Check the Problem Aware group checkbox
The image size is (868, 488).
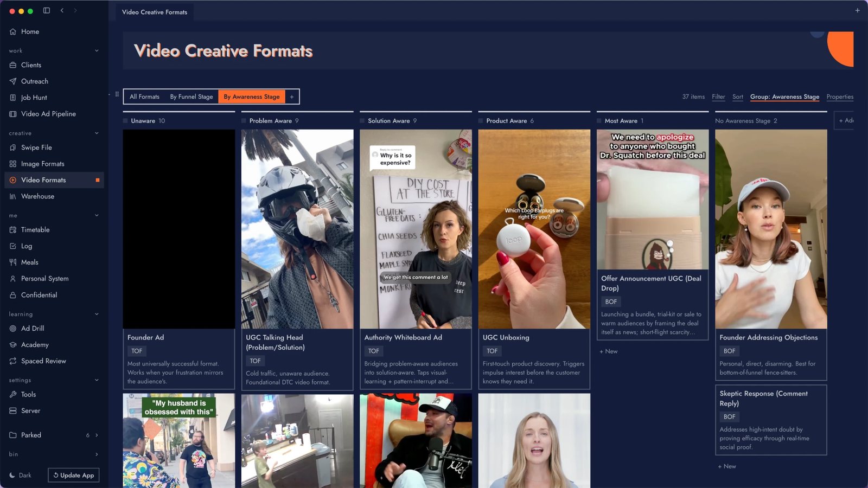click(x=244, y=121)
